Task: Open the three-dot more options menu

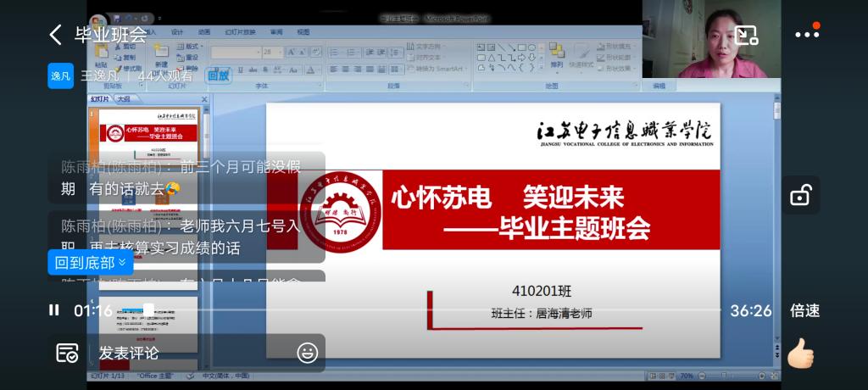Action: pyautogui.click(x=807, y=35)
